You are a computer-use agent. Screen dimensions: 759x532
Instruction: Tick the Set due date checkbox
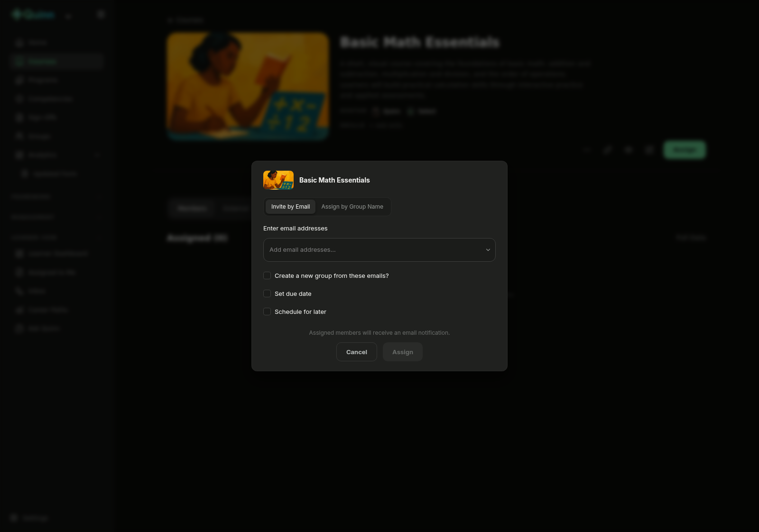[267, 294]
